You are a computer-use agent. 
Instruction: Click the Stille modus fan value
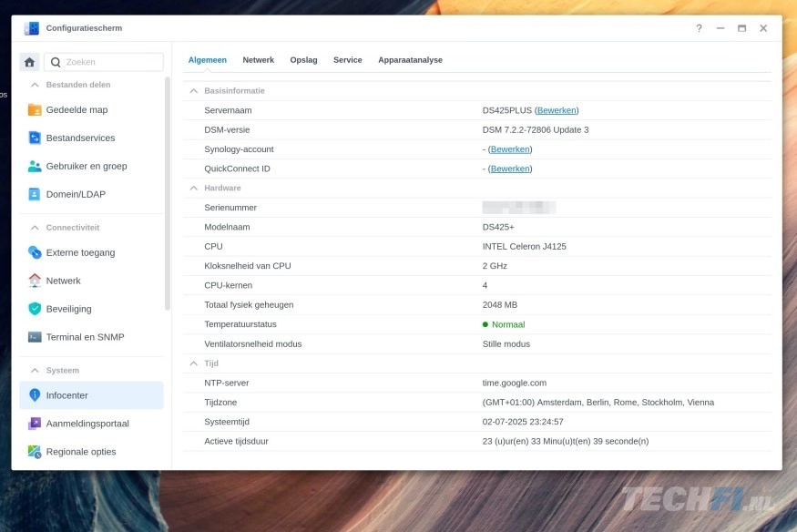click(506, 344)
